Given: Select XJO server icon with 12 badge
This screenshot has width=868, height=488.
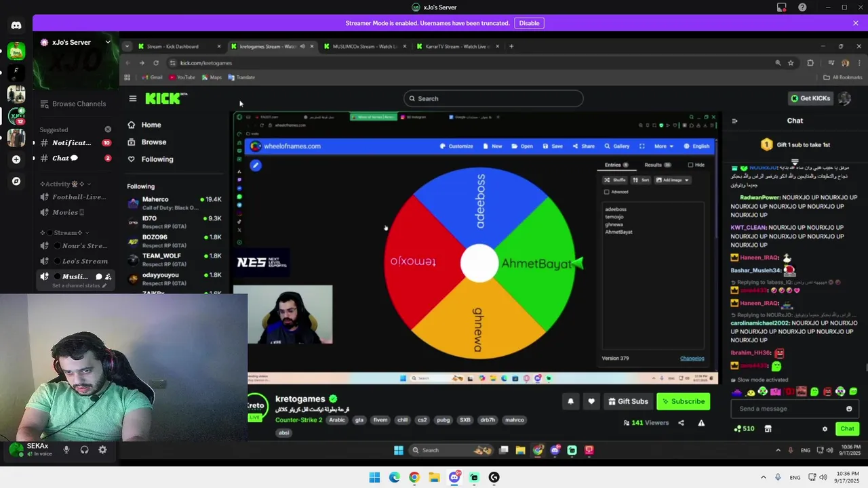Looking at the screenshot, I should [x=16, y=116].
